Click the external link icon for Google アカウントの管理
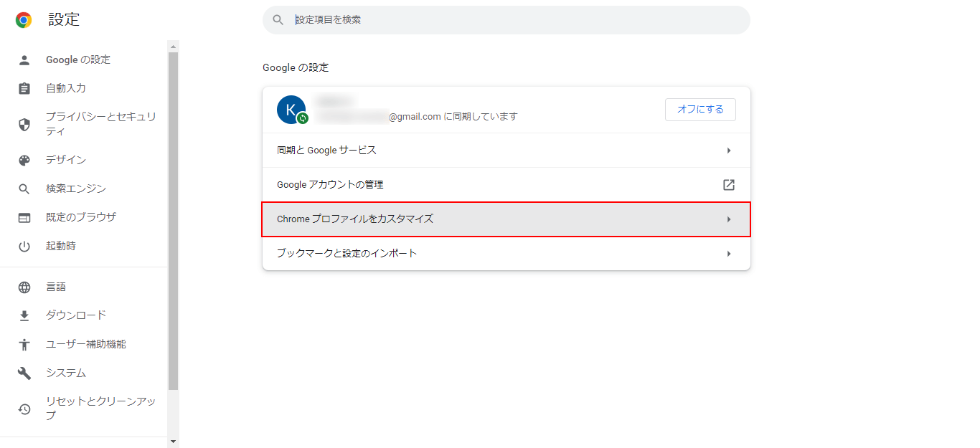The image size is (980, 448). pos(729,185)
